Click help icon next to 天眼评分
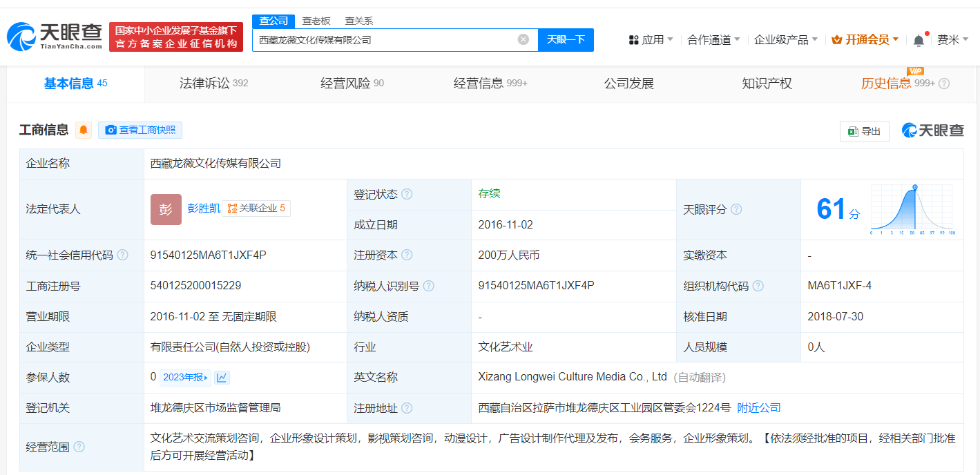The width and height of the screenshot is (980, 475). point(736,209)
